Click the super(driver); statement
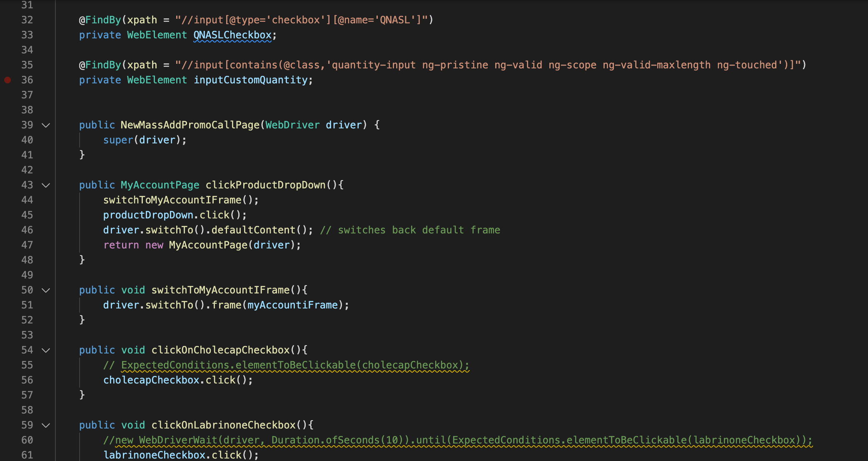Image resolution: width=868 pixels, height=461 pixels. 145,140
